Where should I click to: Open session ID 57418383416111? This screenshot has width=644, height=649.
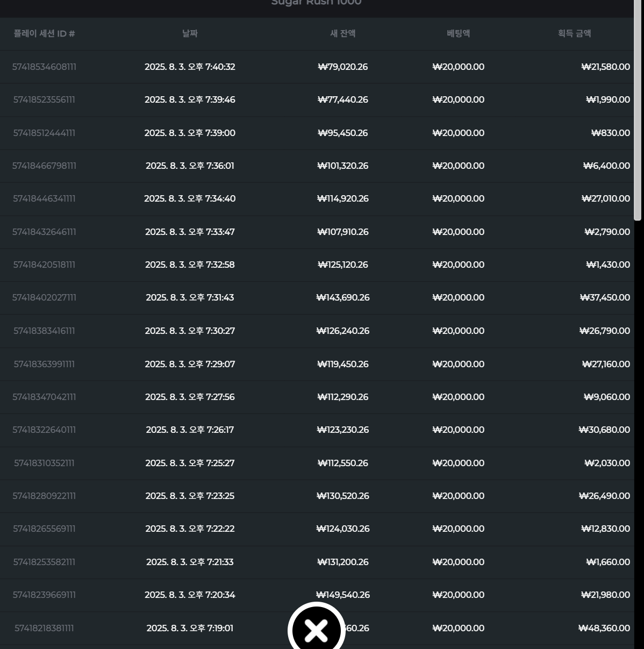(x=44, y=331)
